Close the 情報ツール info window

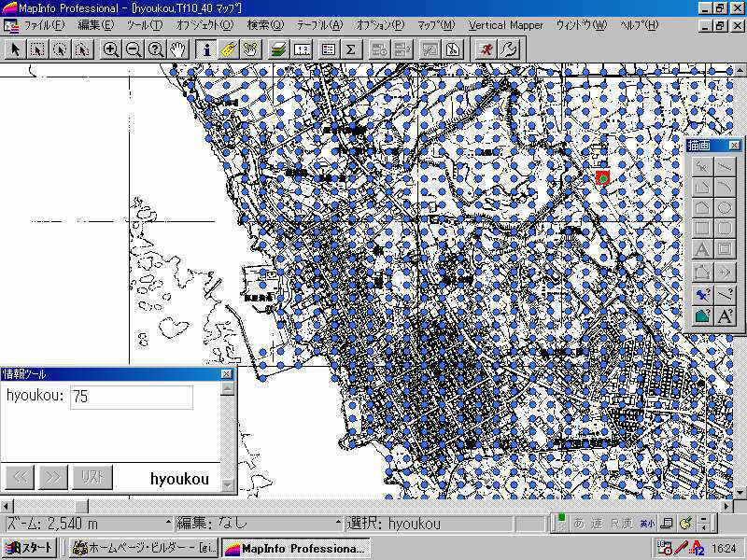coord(226,373)
